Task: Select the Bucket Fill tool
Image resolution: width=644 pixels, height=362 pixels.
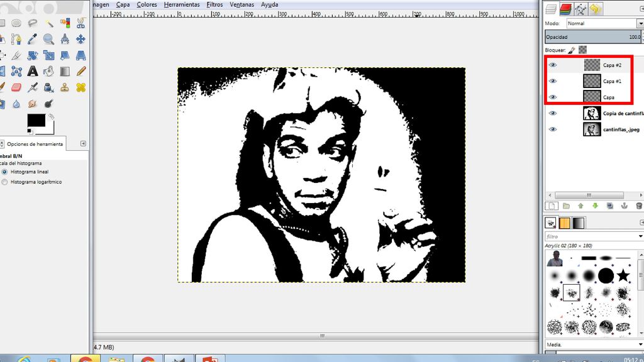Action: [49, 72]
